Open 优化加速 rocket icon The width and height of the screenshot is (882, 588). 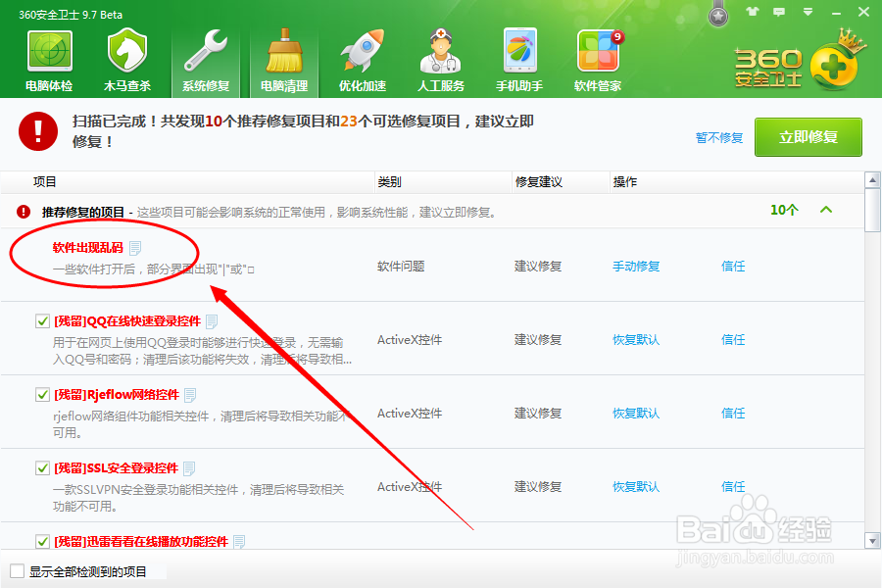pyautogui.click(x=363, y=52)
